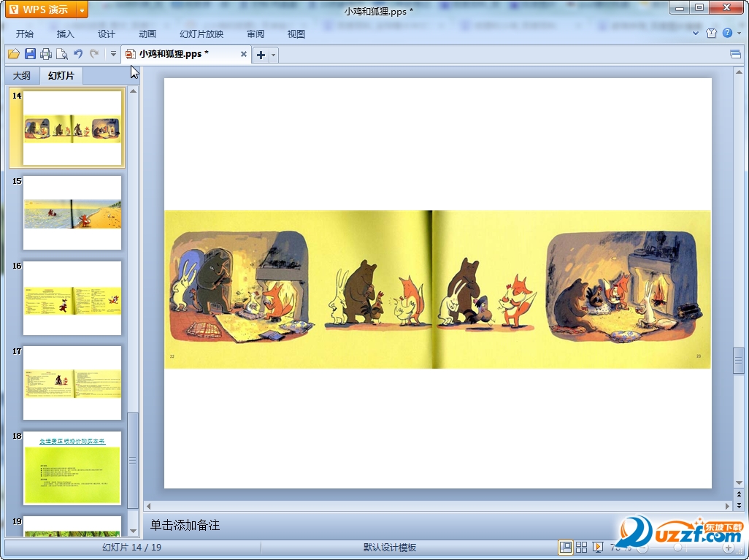
Task: Switch to the 幻灯片 slides tab
Action: 61,75
